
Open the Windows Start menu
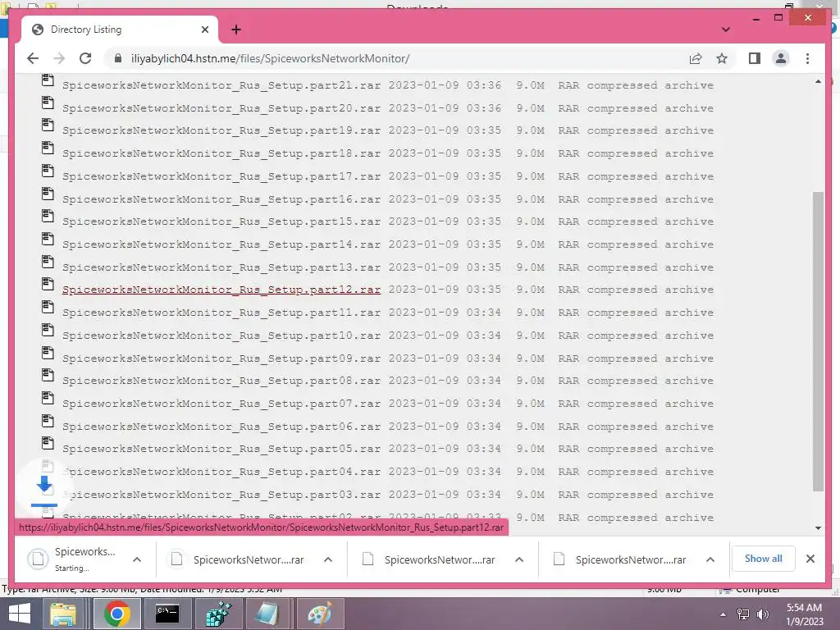20,614
